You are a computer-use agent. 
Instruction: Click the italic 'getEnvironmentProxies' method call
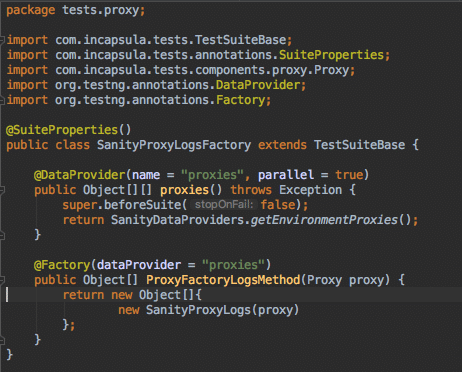(324, 220)
